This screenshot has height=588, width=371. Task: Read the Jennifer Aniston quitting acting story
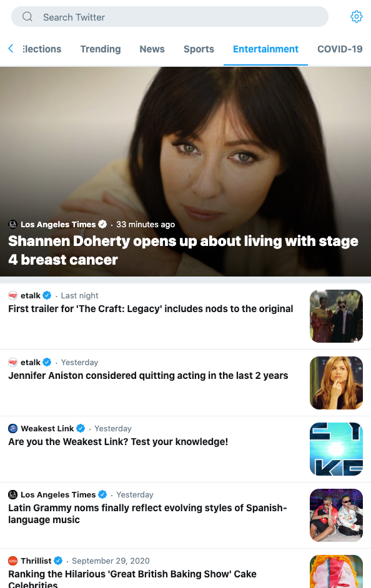(148, 376)
